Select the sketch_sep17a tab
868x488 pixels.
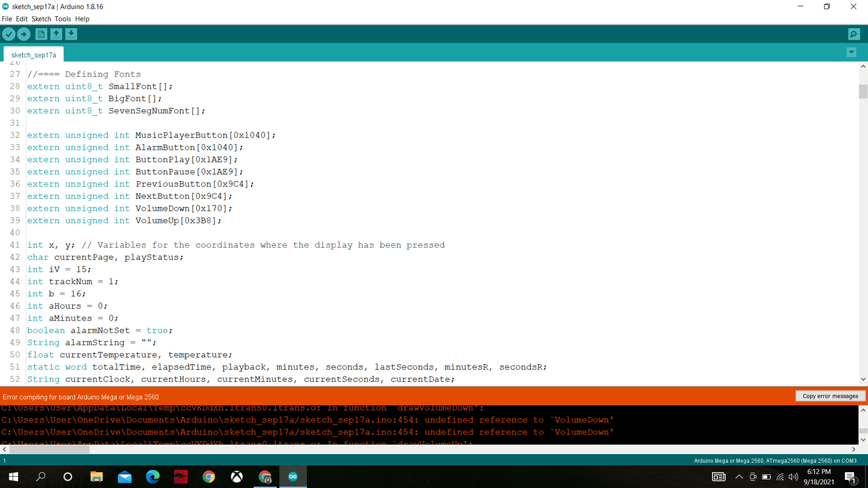pos(33,55)
